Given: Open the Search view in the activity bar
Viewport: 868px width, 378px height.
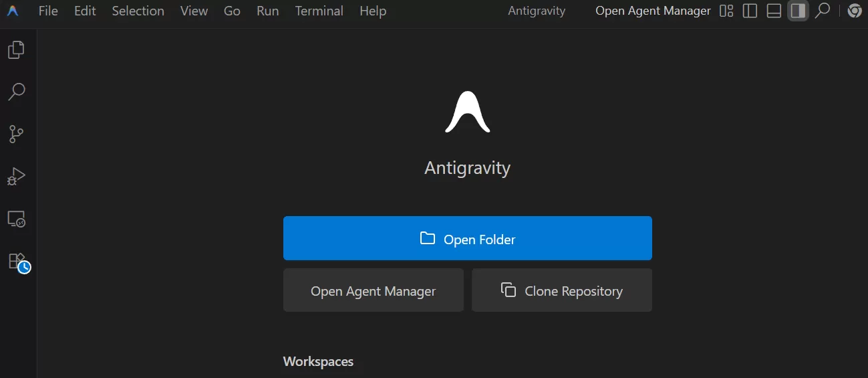Looking at the screenshot, I should click(16, 92).
